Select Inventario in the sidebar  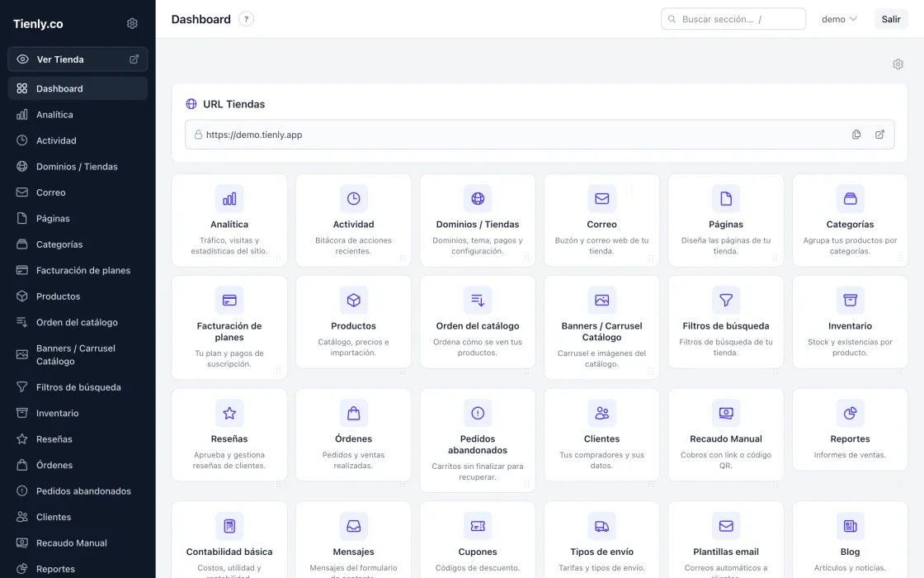(78, 413)
